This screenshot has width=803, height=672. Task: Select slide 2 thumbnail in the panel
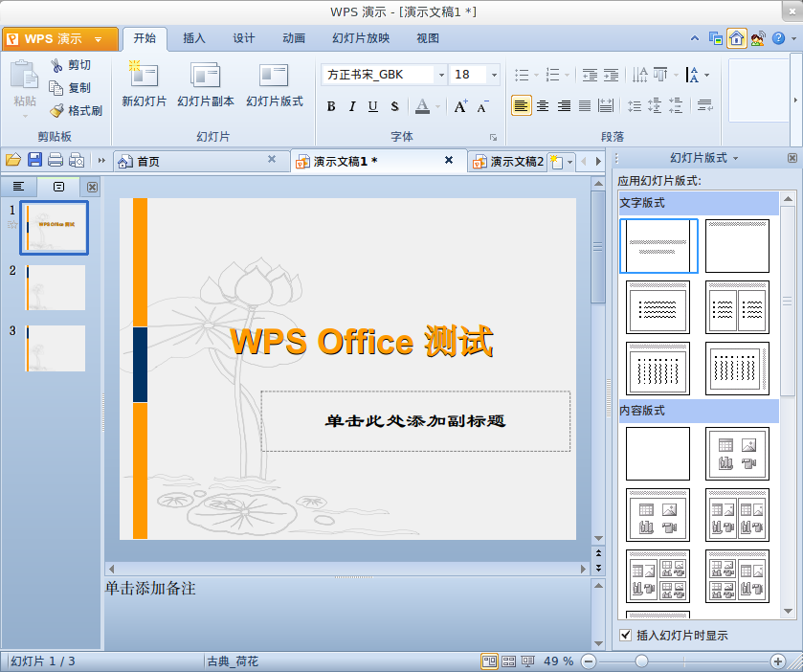pyautogui.click(x=55, y=287)
